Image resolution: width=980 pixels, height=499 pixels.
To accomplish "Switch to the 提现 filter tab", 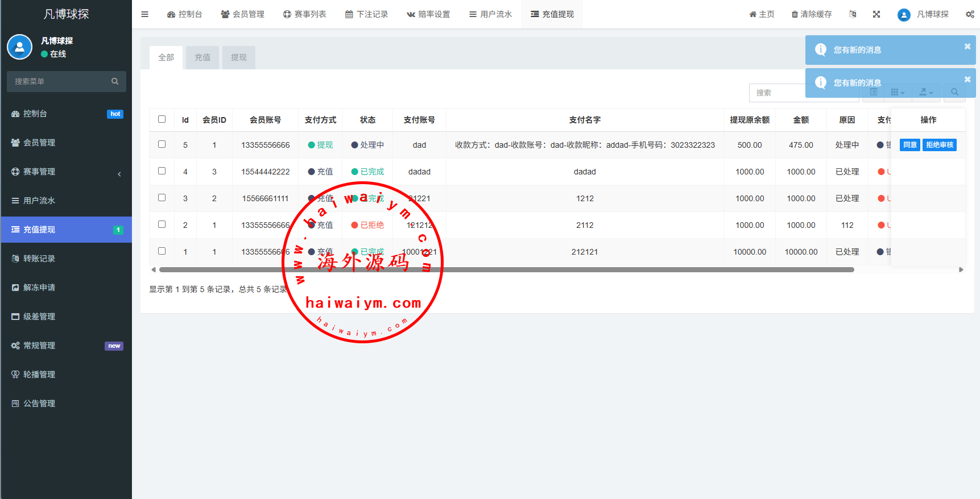I will click(238, 57).
